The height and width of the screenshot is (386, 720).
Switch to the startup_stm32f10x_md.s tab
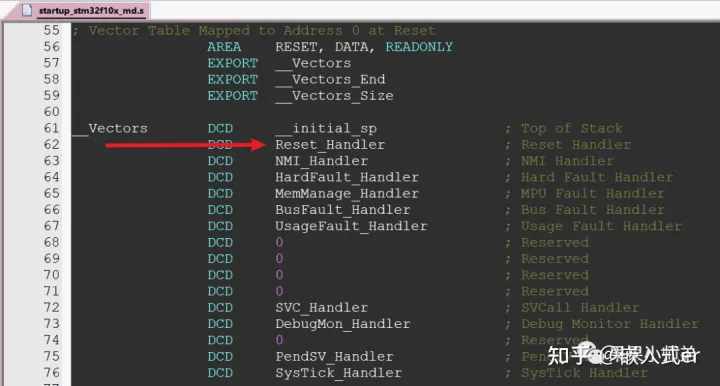click(x=85, y=10)
